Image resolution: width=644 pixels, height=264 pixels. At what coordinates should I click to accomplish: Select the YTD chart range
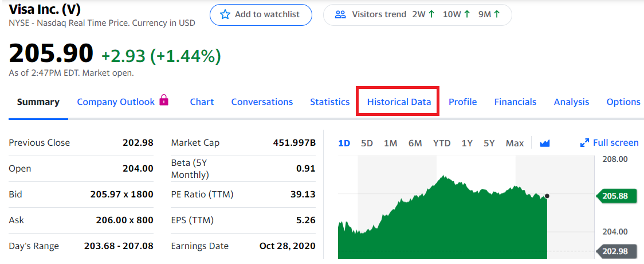442,143
